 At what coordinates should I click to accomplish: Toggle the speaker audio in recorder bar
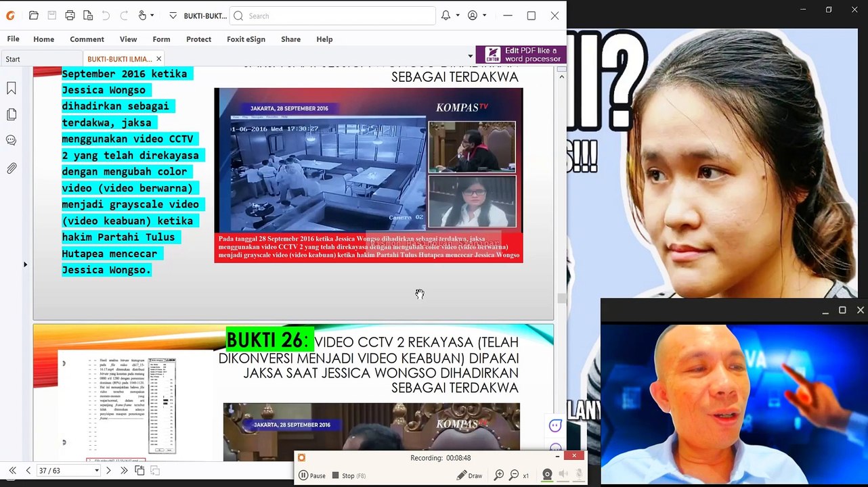point(564,475)
